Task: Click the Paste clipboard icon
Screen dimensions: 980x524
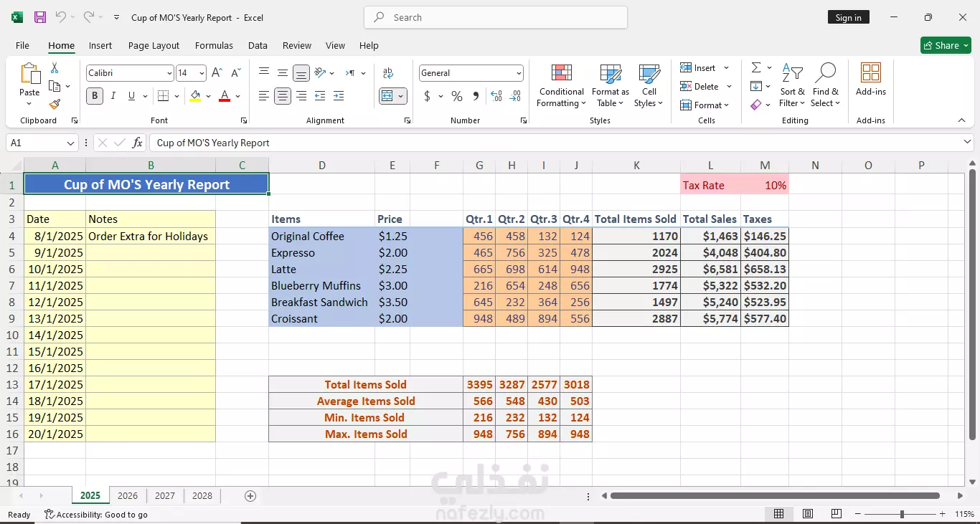Action: point(29,74)
